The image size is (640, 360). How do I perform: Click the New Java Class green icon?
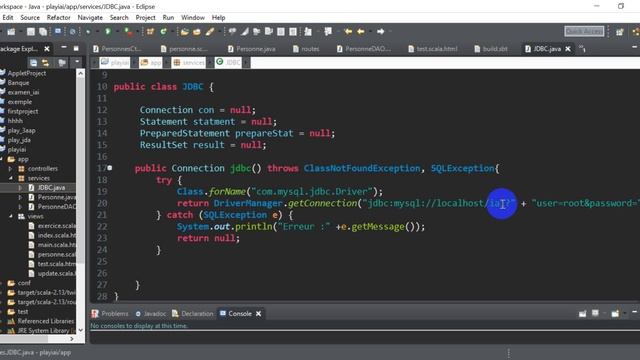pyautogui.click(x=163, y=31)
